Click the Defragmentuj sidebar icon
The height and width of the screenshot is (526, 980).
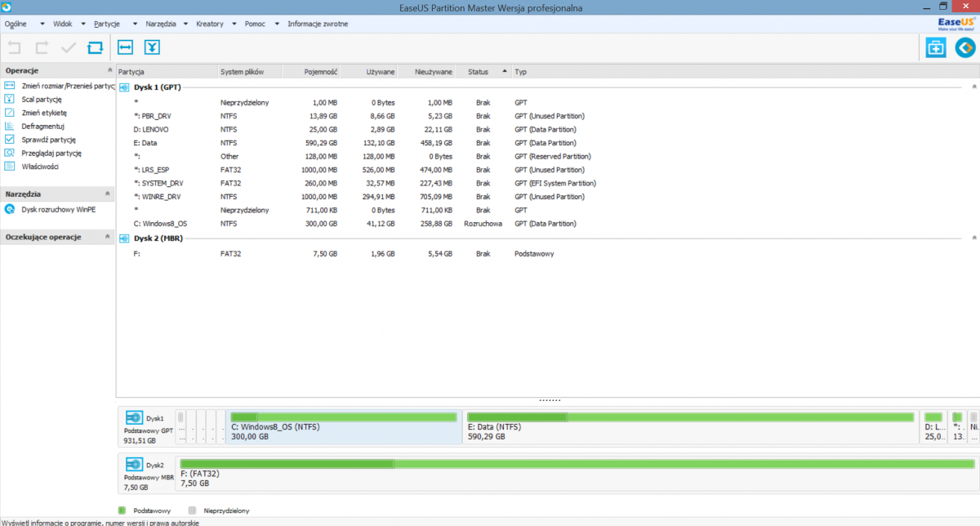point(10,126)
